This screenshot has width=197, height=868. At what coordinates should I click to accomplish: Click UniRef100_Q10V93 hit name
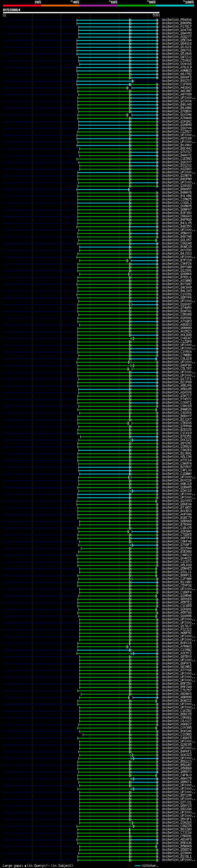coord(177,501)
